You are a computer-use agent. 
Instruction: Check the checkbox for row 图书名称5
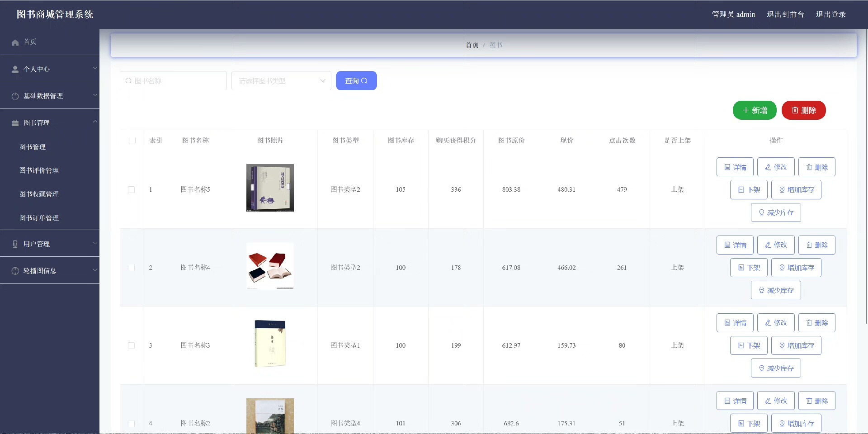point(131,190)
